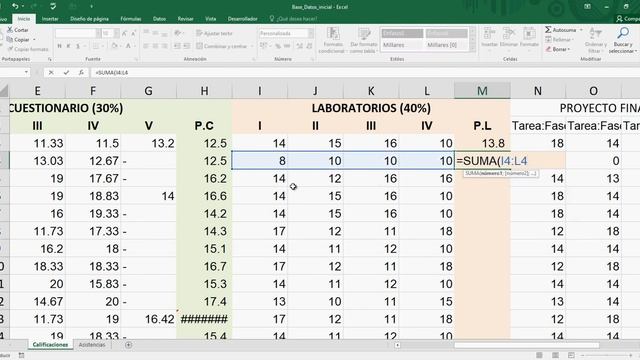Open the Diseño de página tab
The image size is (640, 360).
[89, 19]
